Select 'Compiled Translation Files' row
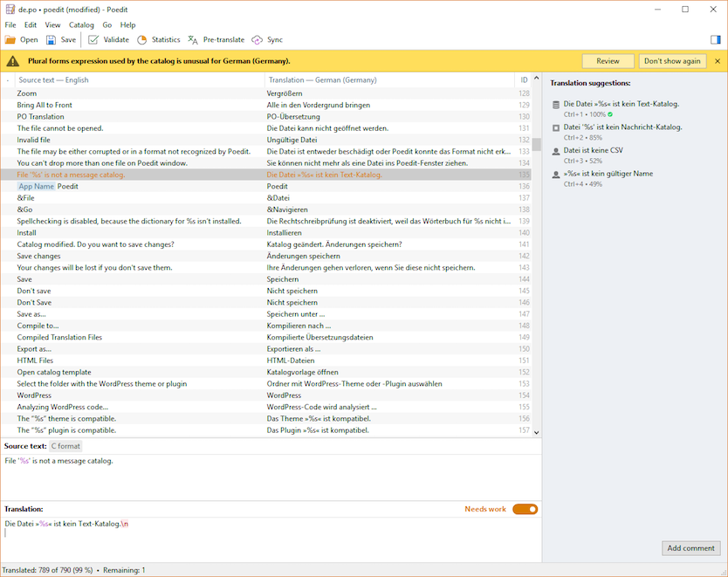 (x=266, y=337)
